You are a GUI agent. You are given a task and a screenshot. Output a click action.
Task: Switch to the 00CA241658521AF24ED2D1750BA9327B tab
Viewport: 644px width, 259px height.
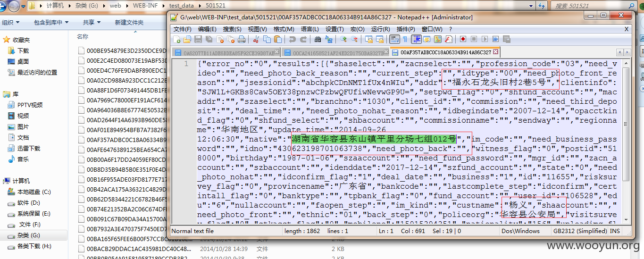(x=336, y=52)
